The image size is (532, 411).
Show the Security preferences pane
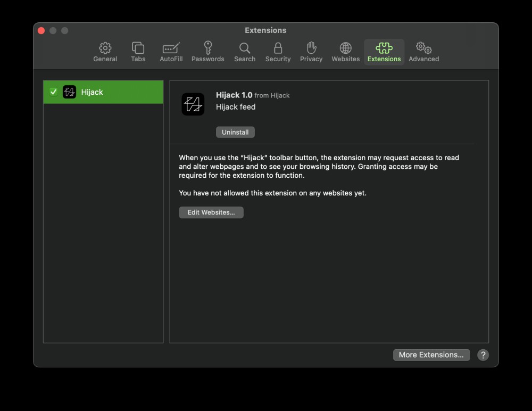tap(278, 52)
